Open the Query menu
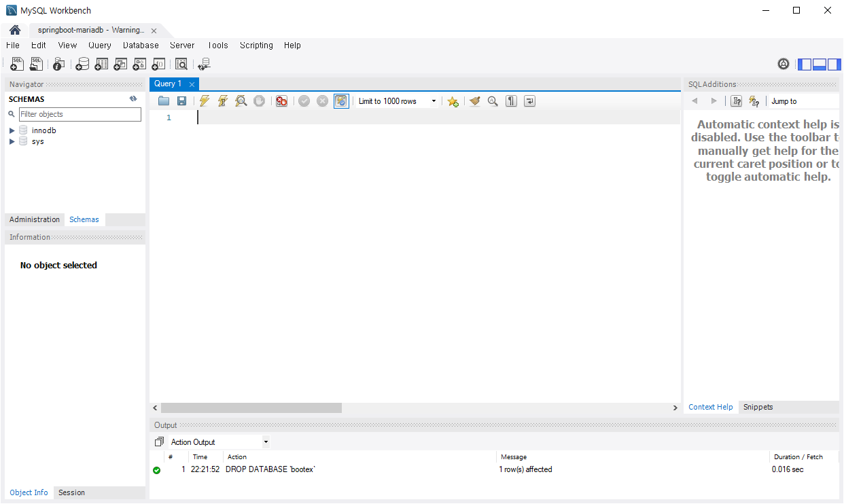 coord(100,46)
